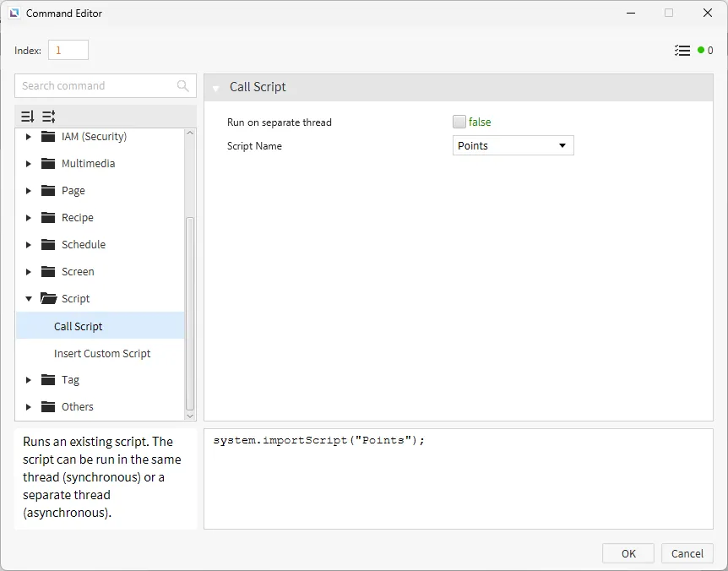Expand the IAM (Security) category
Viewport: 728px width, 571px height.
[x=29, y=137]
